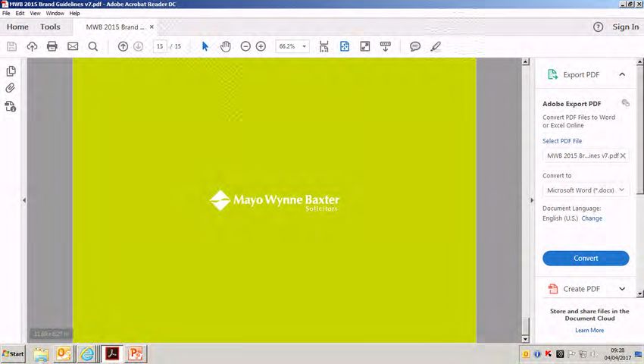Click the blue Convert button

click(x=586, y=259)
